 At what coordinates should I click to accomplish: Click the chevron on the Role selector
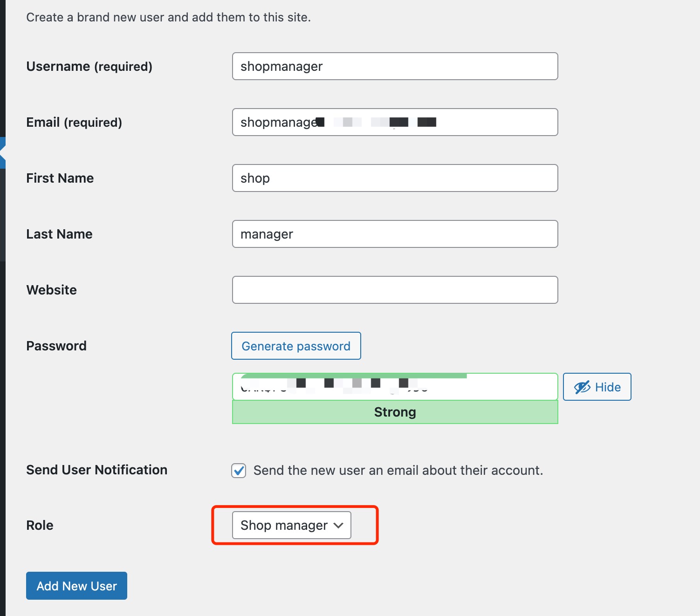point(339,525)
